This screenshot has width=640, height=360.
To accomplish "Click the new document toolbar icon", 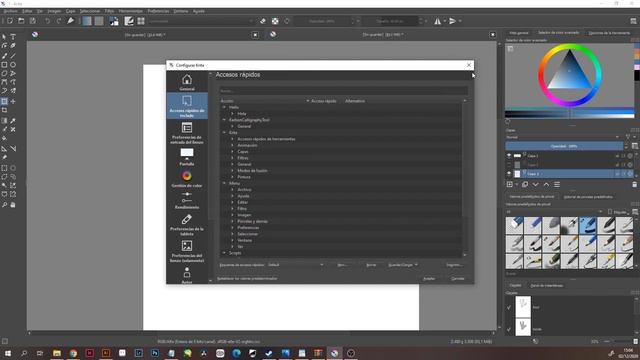I will click(x=9, y=21).
